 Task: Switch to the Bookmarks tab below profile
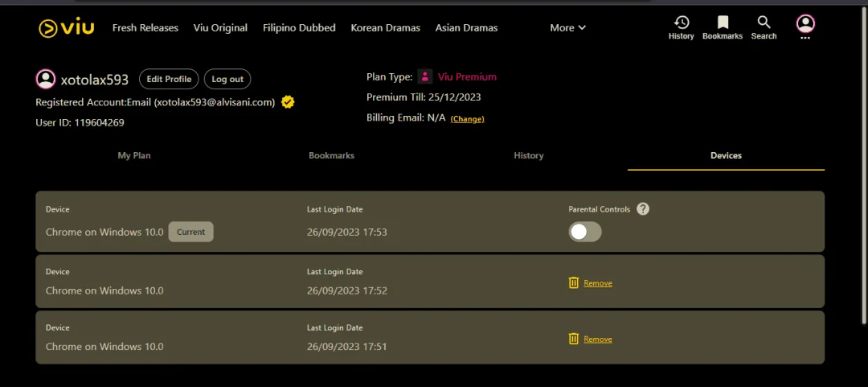pyautogui.click(x=332, y=156)
